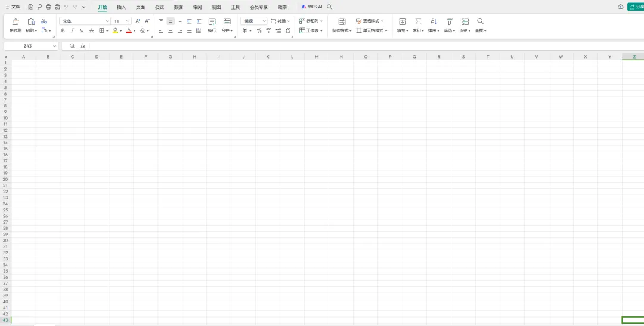
Task: Click the Copy icon
Action: point(44,31)
